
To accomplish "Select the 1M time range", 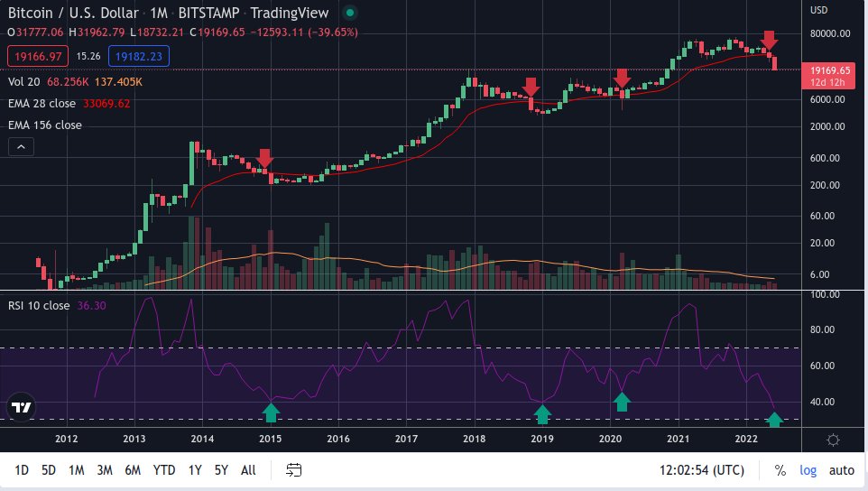I will tap(77, 470).
